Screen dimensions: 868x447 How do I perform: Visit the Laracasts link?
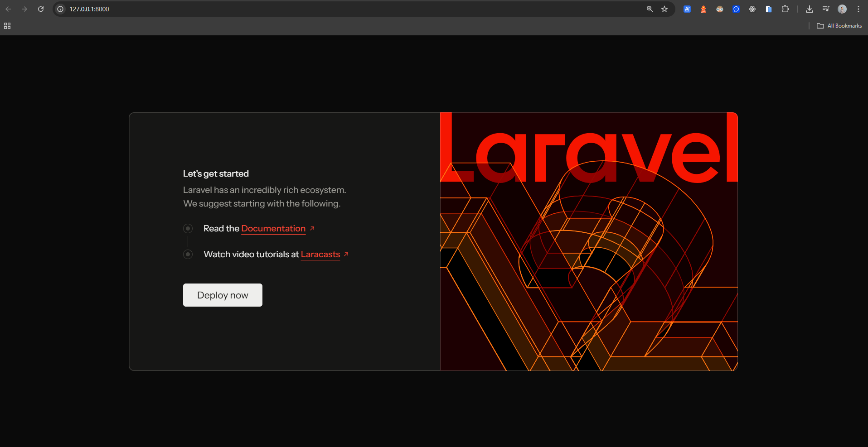pyautogui.click(x=320, y=255)
